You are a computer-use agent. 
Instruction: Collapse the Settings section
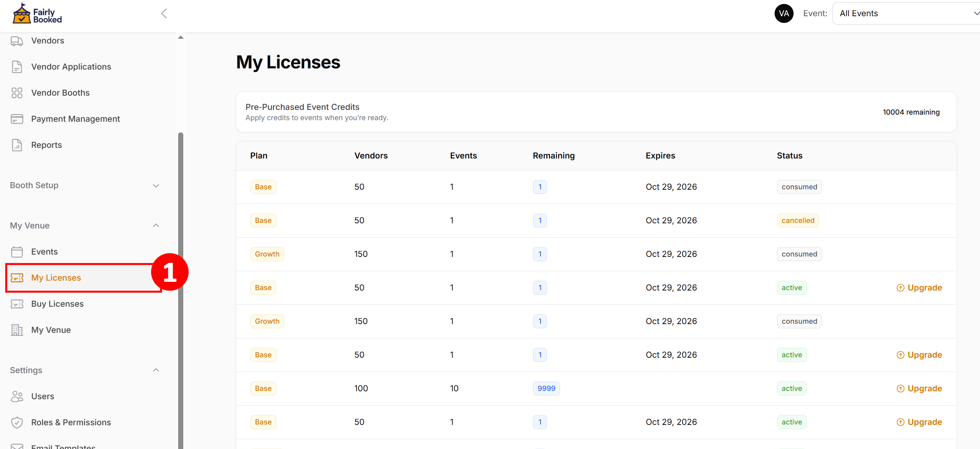[156, 370]
